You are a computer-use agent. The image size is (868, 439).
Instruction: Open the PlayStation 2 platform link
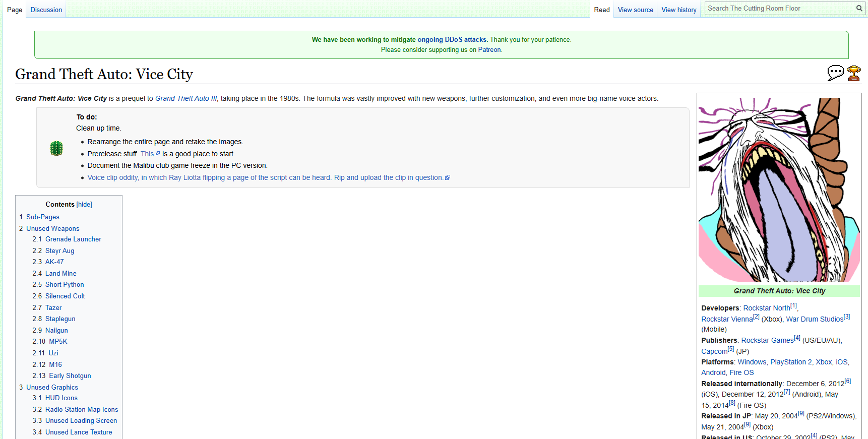click(x=791, y=362)
